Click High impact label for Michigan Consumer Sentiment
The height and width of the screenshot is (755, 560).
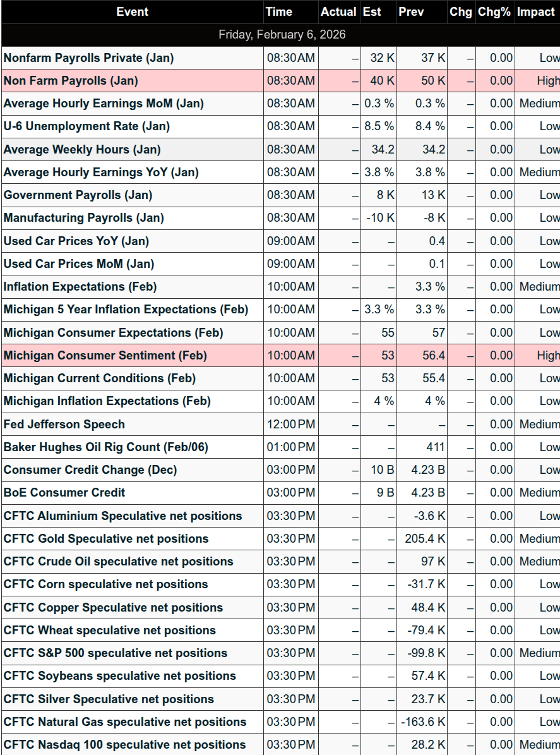tap(547, 356)
